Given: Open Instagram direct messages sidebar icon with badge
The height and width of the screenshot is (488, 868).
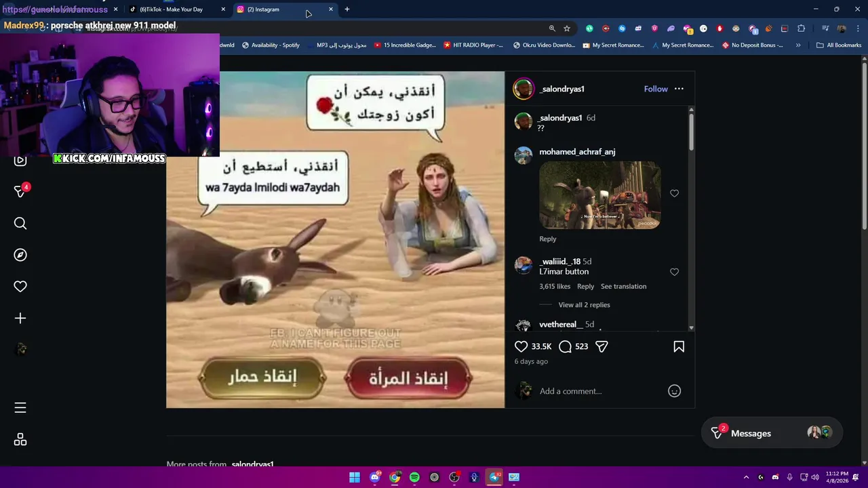Looking at the screenshot, I should [20, 191].
